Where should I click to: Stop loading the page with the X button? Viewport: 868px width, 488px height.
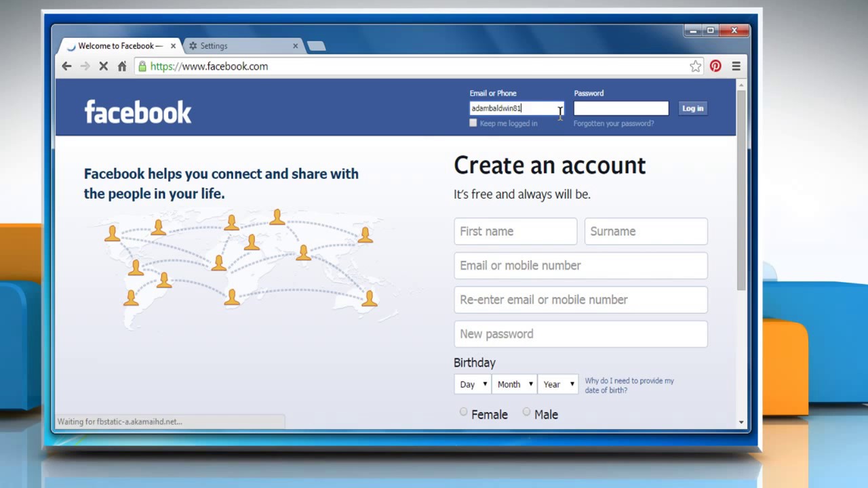click(104, 66)
